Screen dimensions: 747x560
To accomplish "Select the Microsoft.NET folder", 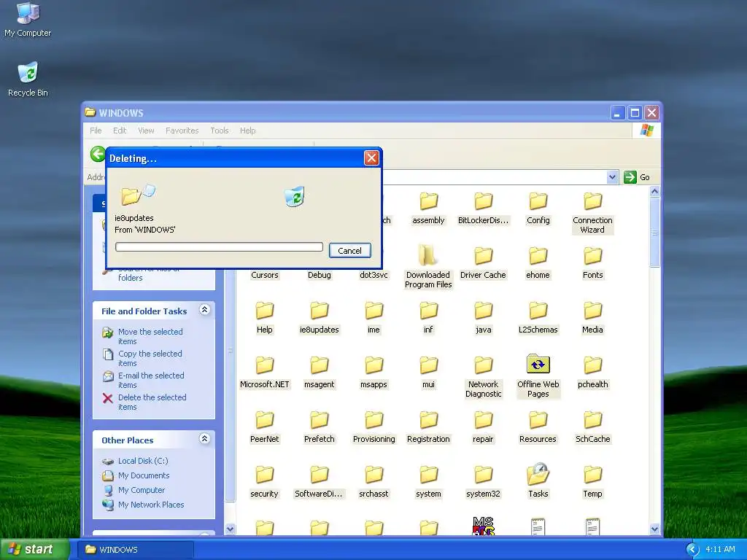I will (264, 373).
